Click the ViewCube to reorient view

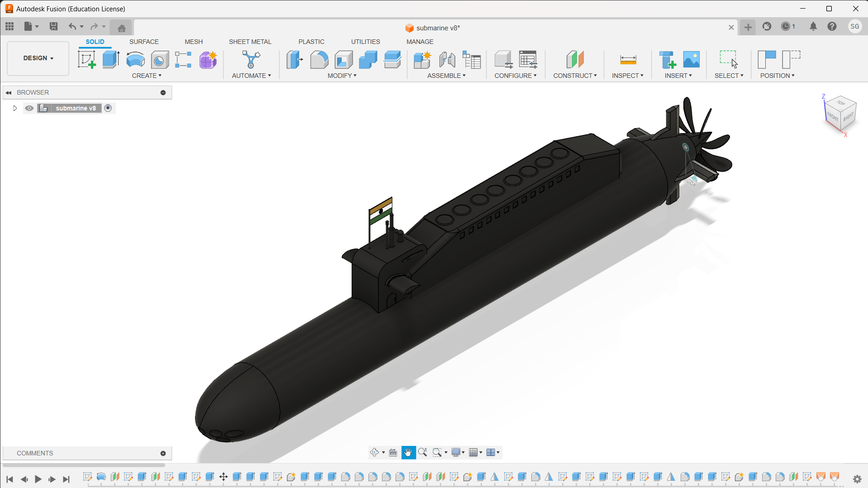tap(840, 114)
